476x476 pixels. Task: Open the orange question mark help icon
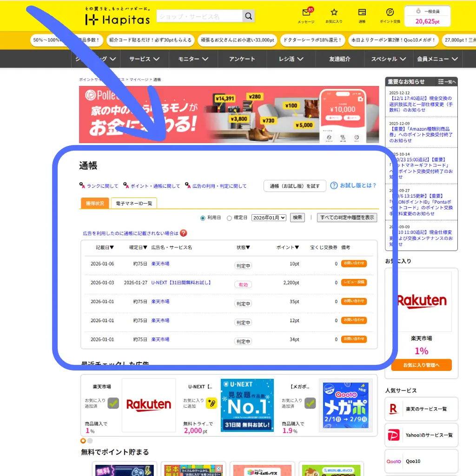(x=184, y=233)
